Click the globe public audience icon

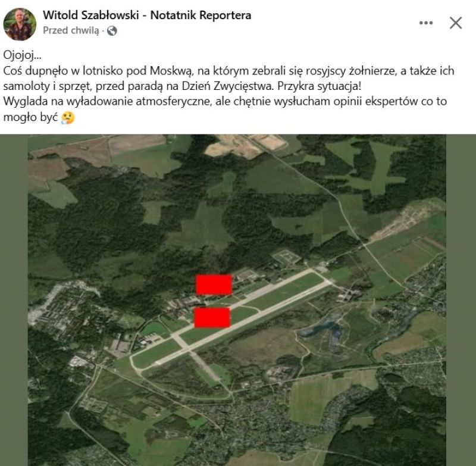click(112, 31)
